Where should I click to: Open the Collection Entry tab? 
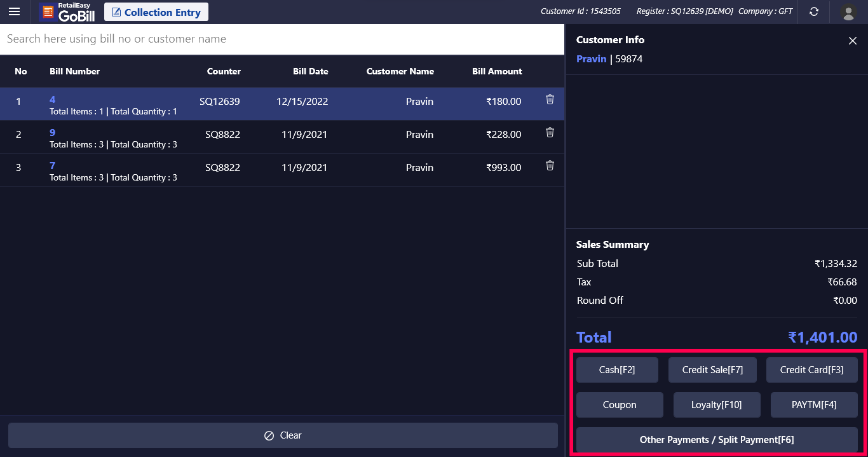click(156, 12)
